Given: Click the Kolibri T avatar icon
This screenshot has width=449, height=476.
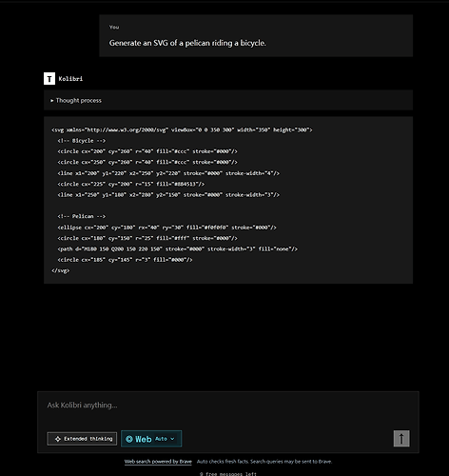Looking at the screenshot, I should point(49,79).
